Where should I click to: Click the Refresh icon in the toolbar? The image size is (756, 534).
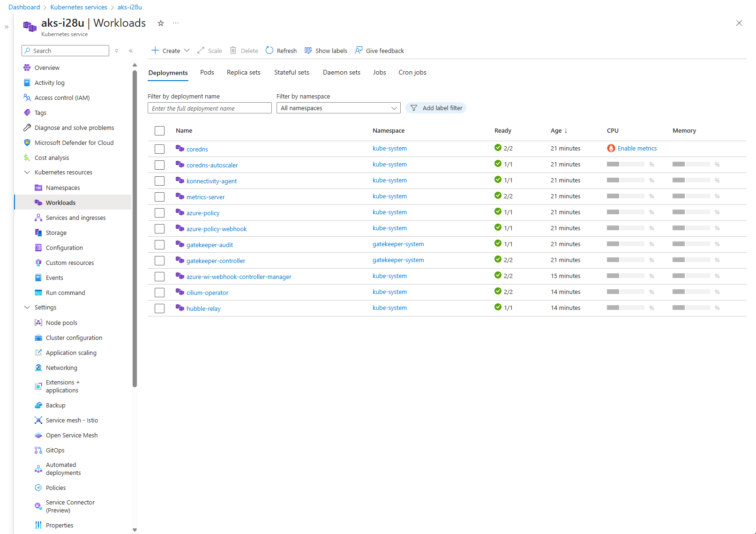[269, 51]
